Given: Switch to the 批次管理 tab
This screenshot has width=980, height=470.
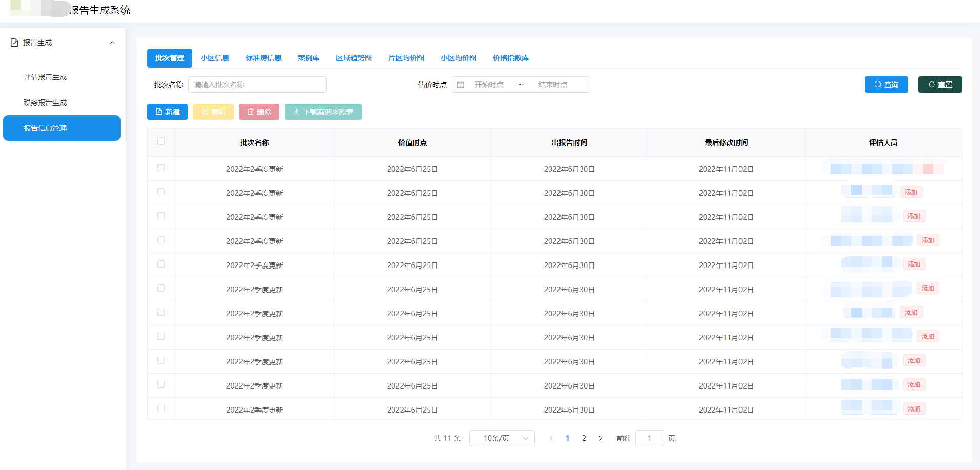Looking at the screenshot, I should click(x=170, y=58).
